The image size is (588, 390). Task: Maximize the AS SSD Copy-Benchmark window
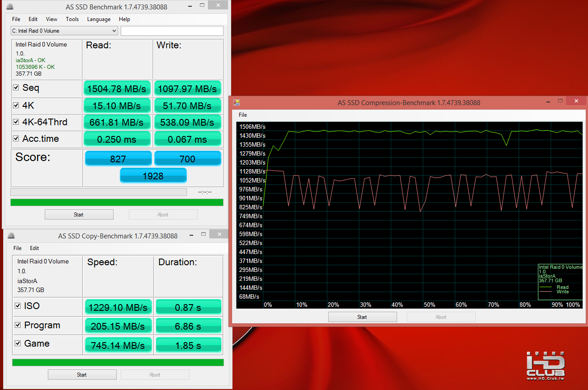[x=204, y=234]
